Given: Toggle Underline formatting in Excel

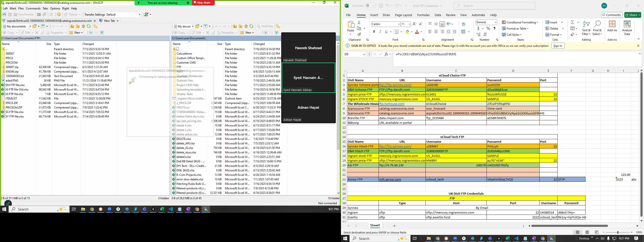Looking at the screenshot, I should point(386,32).
